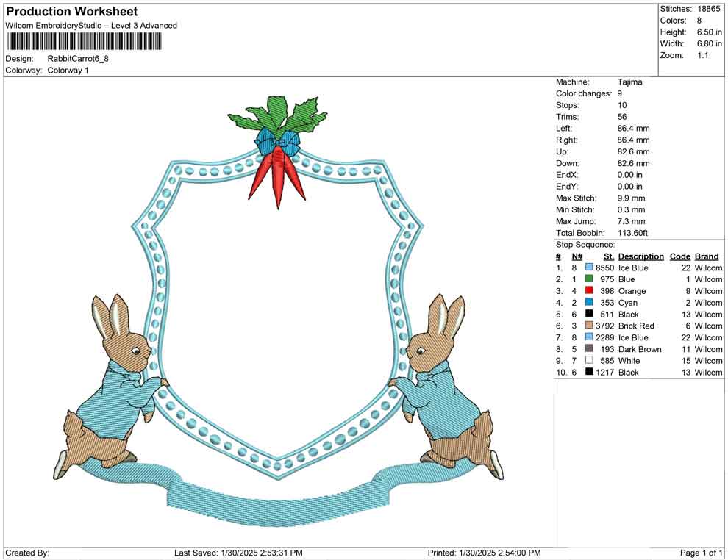Image resolution: width=728 pixels, height=560 pixels.
Task: Click the Width value 6.80 in
Action: 710,43
